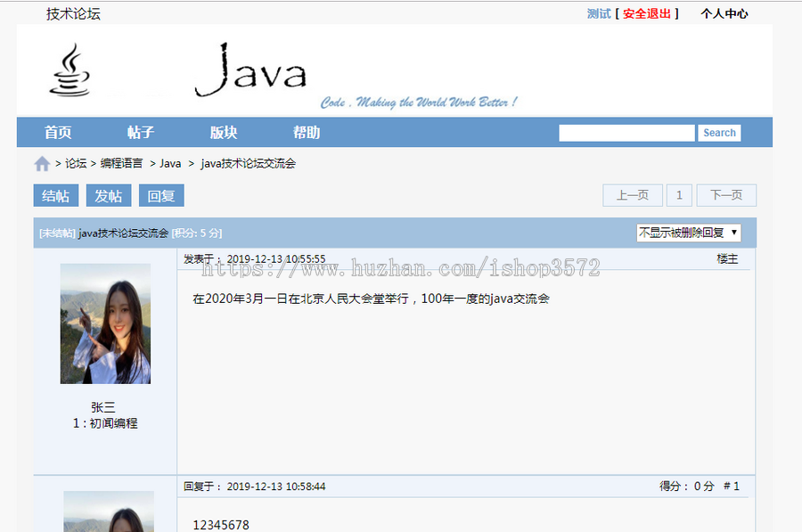802x532 pixels.
Task: Click the original poster's avatar image
Action: coord(105,323)
